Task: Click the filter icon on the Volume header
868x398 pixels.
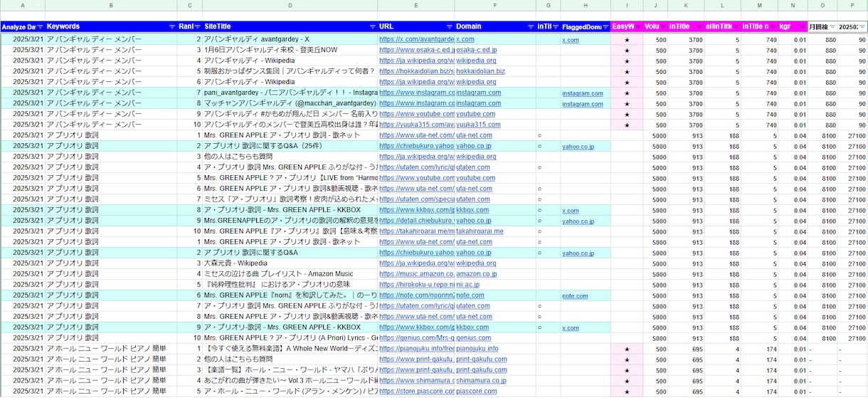Action: click(662, 27)
